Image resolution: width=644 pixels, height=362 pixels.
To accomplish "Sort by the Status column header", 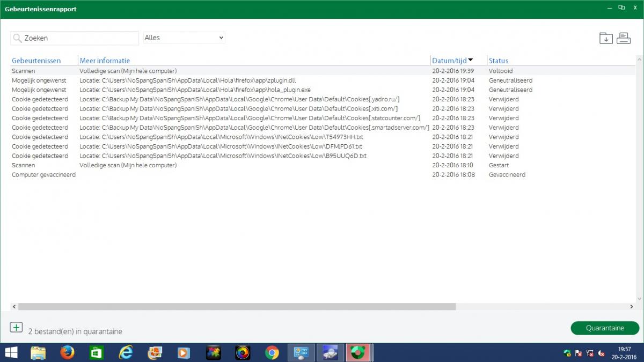I will pyautogui.click(x=499, y=61).
